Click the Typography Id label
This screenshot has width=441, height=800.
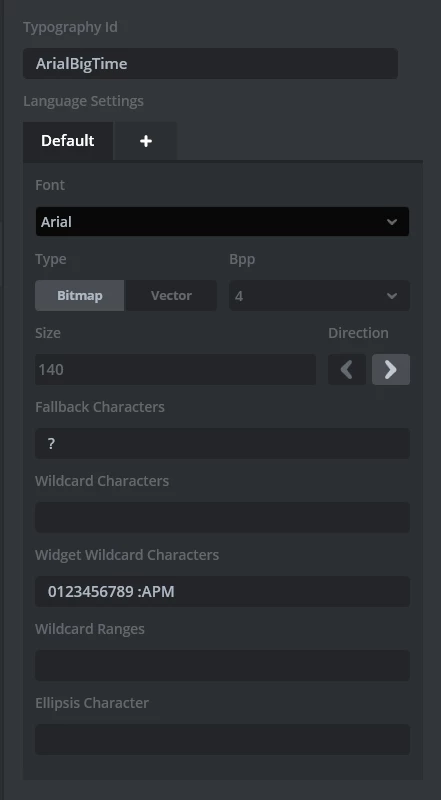coord(70,27)
